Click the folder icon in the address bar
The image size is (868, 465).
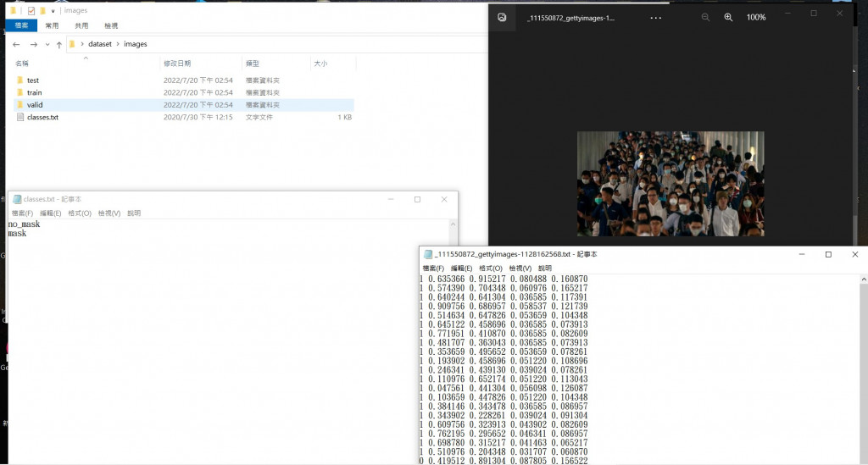[72, 44]
